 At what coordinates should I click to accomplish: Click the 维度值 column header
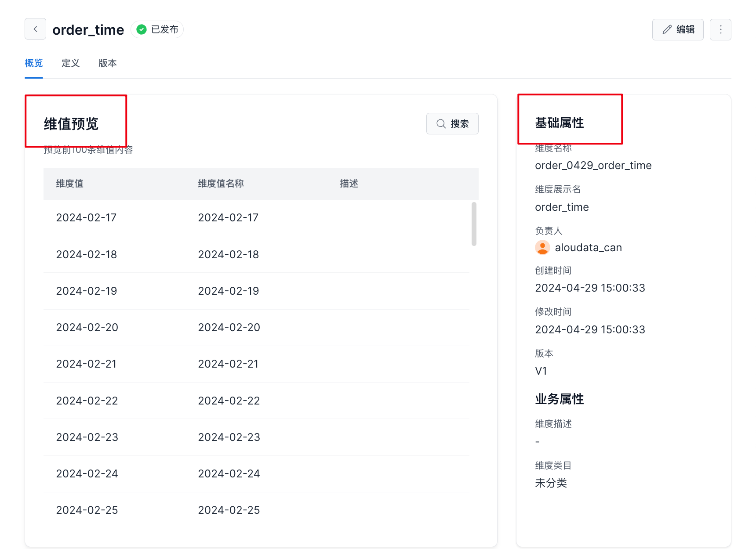(x=69, y=184)
